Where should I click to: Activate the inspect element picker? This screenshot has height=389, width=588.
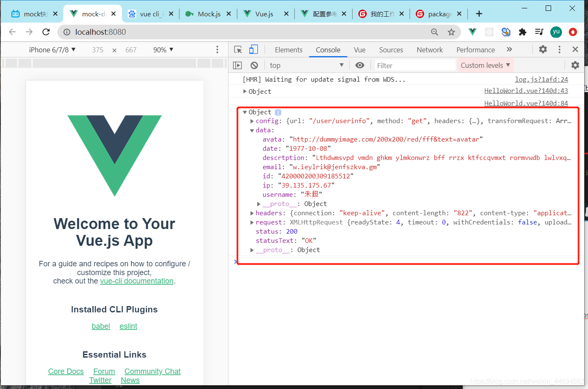point(238,49)
